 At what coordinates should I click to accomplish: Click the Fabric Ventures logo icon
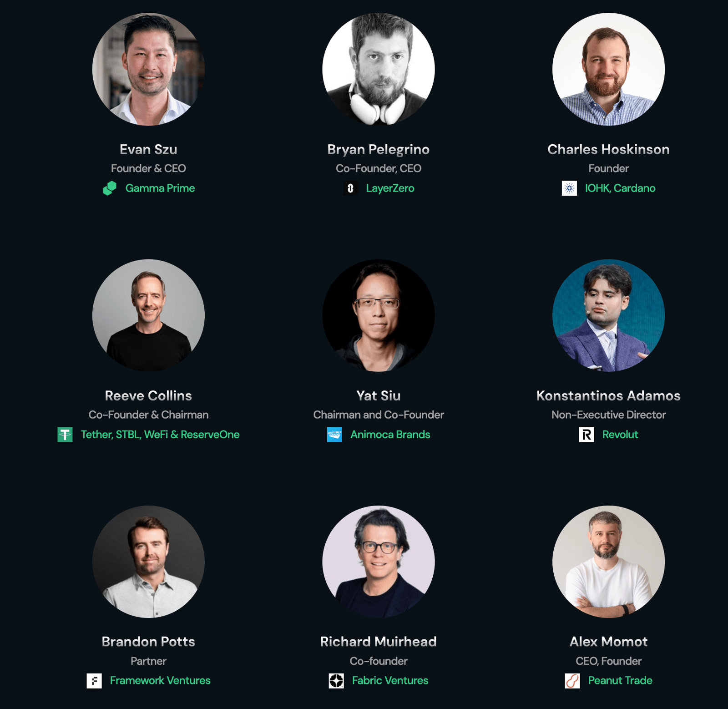(336, 681)
